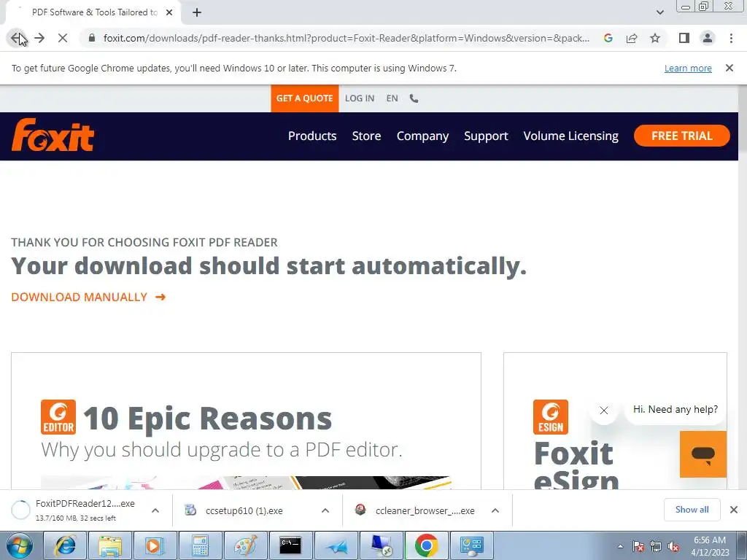The height and width of the screenshot is (560, 747).
Task: Click the DOWNLOAD MANUALLY link
Action: point(88,297)
